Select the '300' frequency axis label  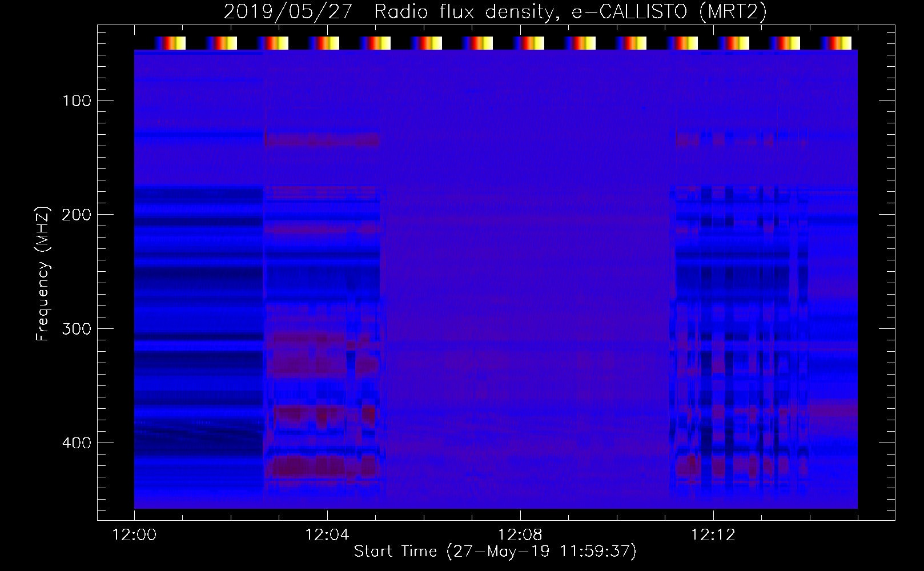coord(77,329)
